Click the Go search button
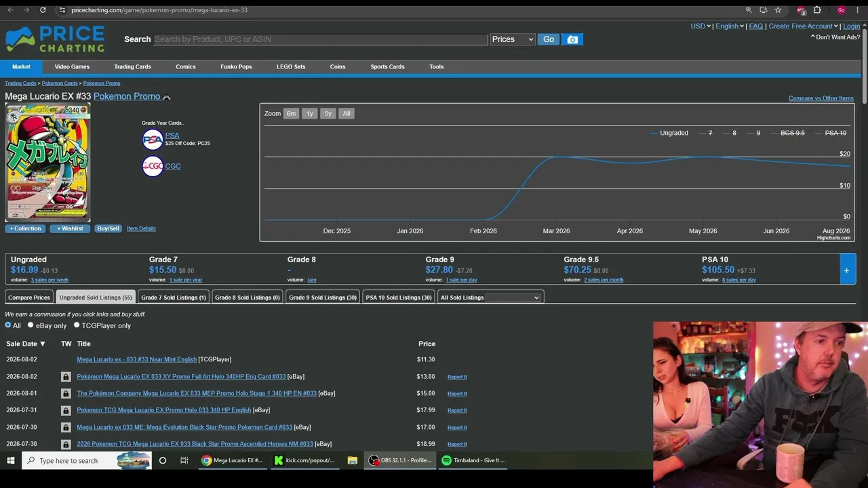 549,39
